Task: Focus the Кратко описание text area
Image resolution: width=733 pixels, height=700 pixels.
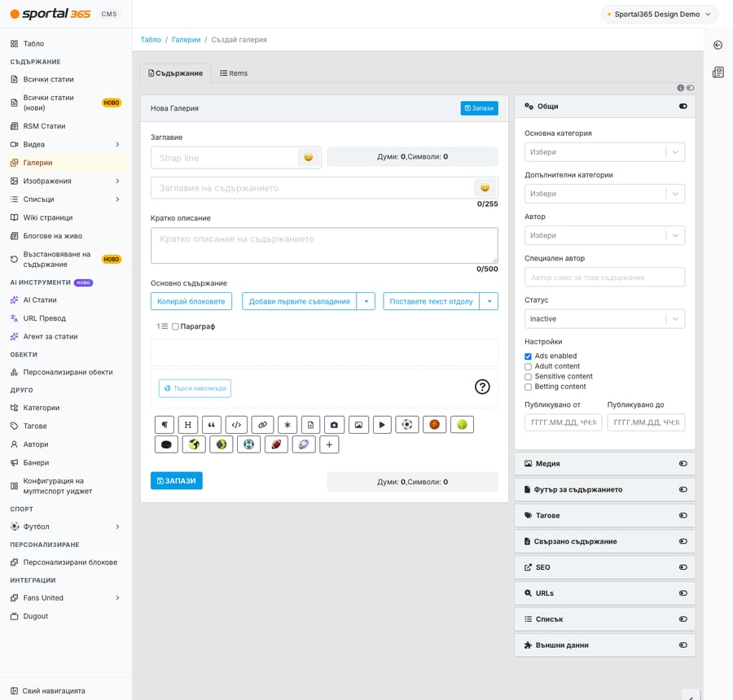Action: pos(324,245)
